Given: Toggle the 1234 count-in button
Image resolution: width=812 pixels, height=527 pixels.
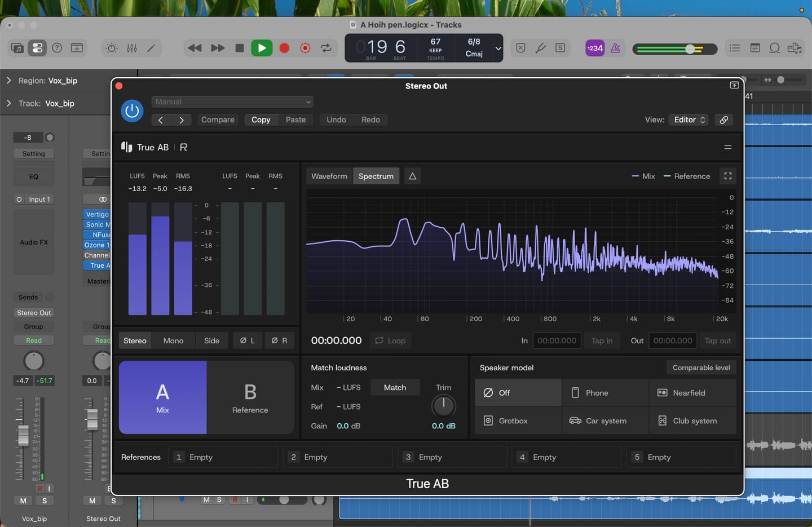Looking at the screenshot, I should point(595,48).
